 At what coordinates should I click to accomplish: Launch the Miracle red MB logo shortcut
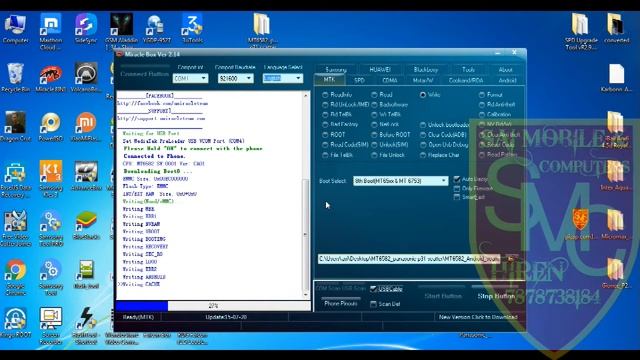click(x=51, y=78)
